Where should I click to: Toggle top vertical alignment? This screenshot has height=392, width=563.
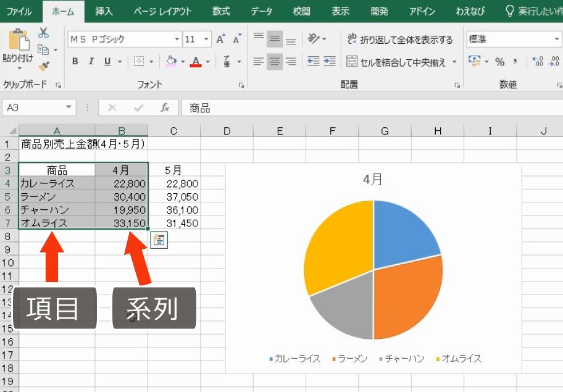[x=259, y=35]
